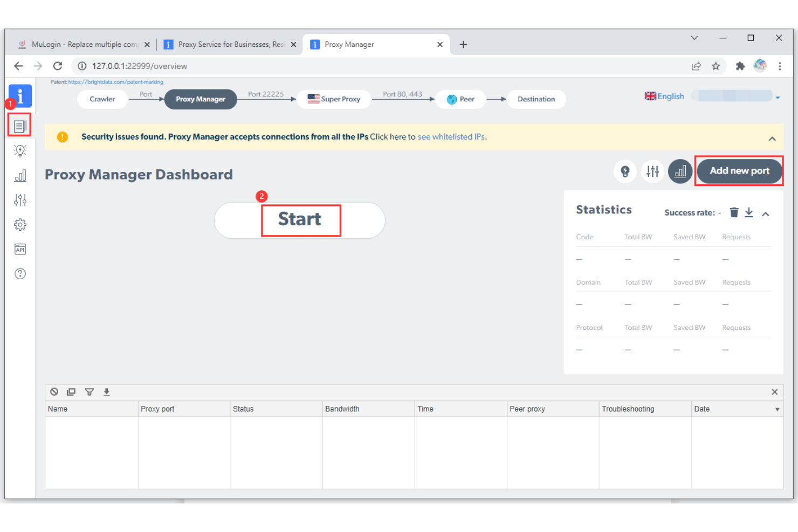Open the bar chart statistics sidebar item
Viewport: 798px width, 532px height.
(20, 176)
